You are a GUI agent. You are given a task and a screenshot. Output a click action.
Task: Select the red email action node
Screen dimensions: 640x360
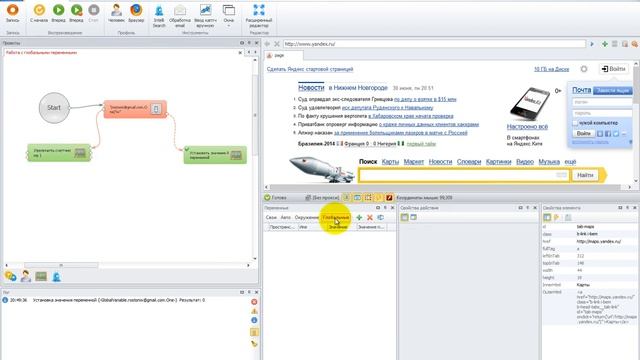[x=135, y=109]
